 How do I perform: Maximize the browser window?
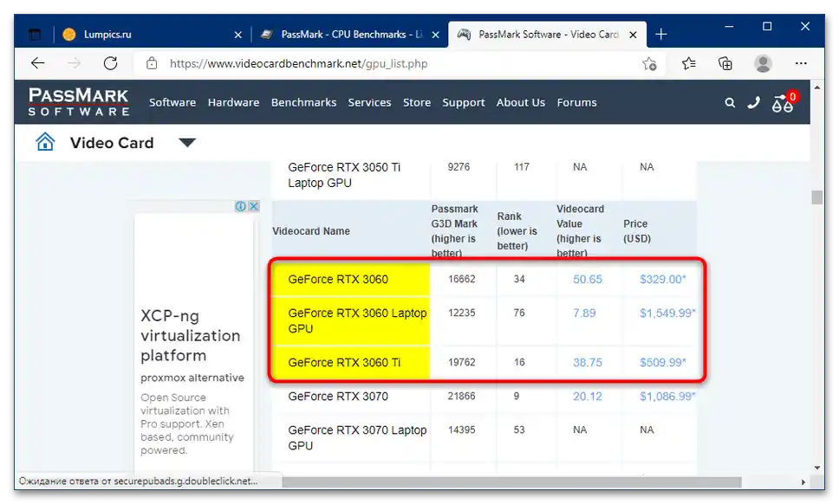(767, 26)
